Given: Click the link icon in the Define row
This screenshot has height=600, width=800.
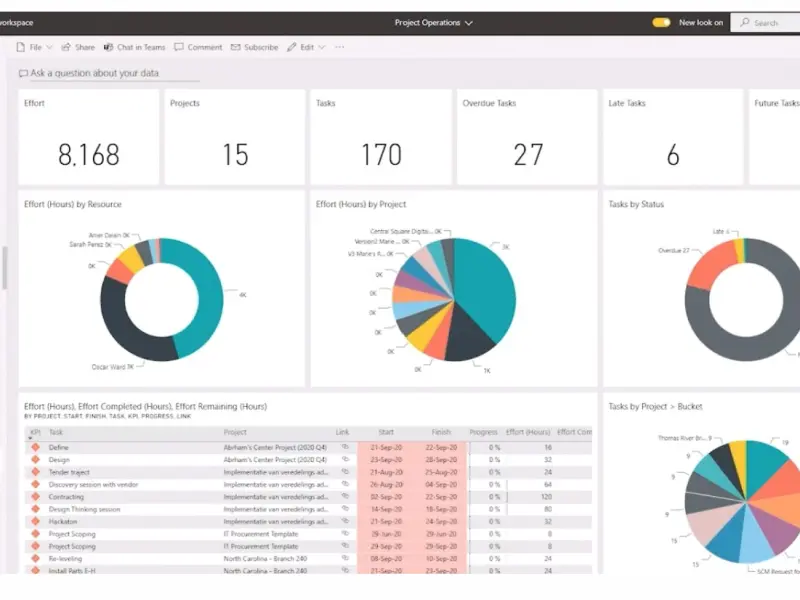Looking at the screenshot, I should tap(344, 447).
